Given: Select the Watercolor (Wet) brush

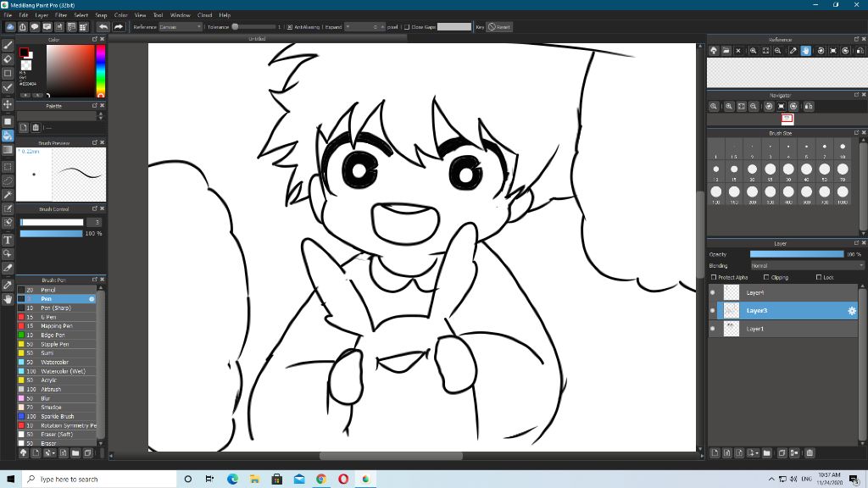Looking at the screenshot, I should click(x=57, y=371).
